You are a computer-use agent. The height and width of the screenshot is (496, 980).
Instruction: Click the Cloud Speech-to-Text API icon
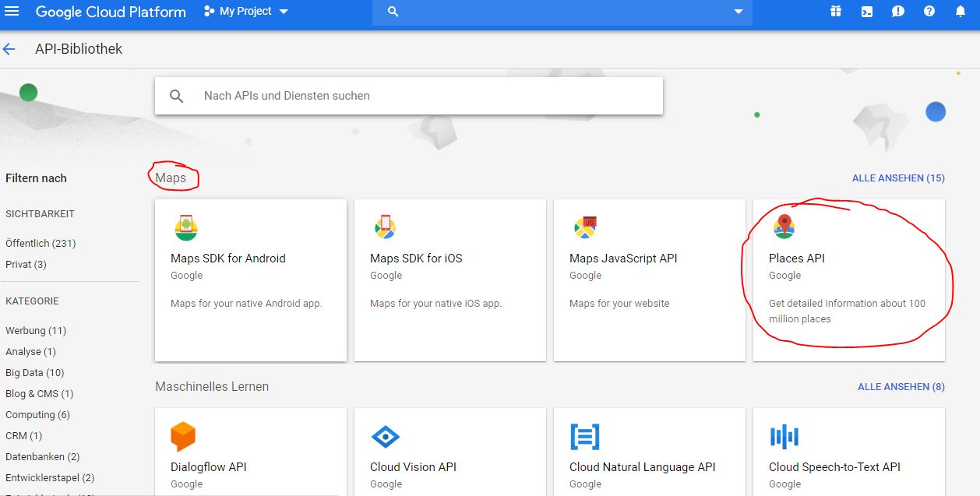784,437
